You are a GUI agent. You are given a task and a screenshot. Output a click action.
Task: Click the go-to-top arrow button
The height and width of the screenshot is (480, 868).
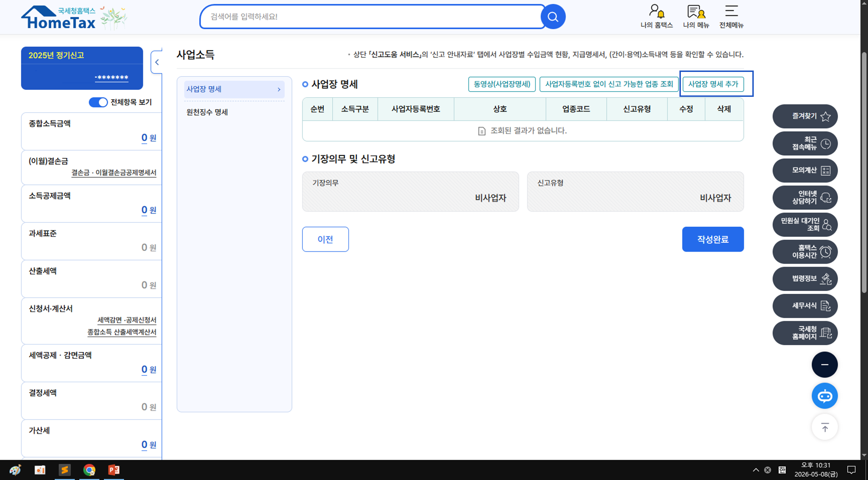click(x=825, y=427)
